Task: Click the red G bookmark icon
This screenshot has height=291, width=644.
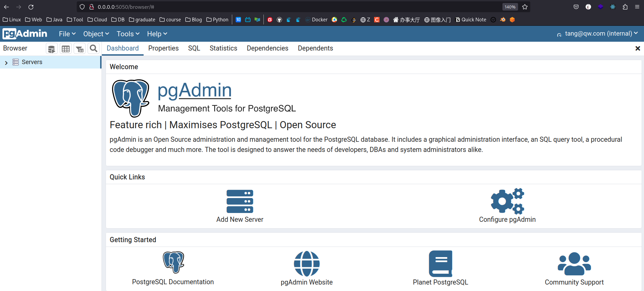Action: pyautogui.click(x=270, y=20)
